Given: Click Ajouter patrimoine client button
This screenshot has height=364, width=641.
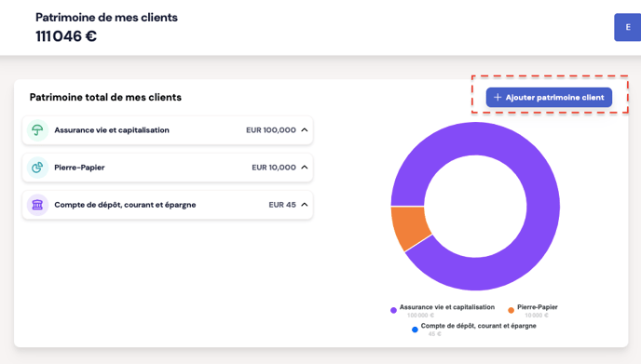Looking at the screenshot, I should [549, 97].
